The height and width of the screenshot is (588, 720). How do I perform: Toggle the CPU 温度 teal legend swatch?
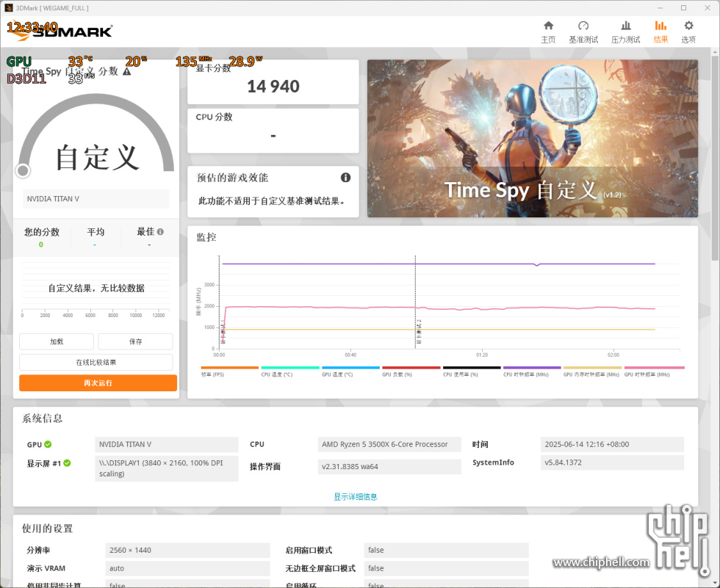(290, 368)
